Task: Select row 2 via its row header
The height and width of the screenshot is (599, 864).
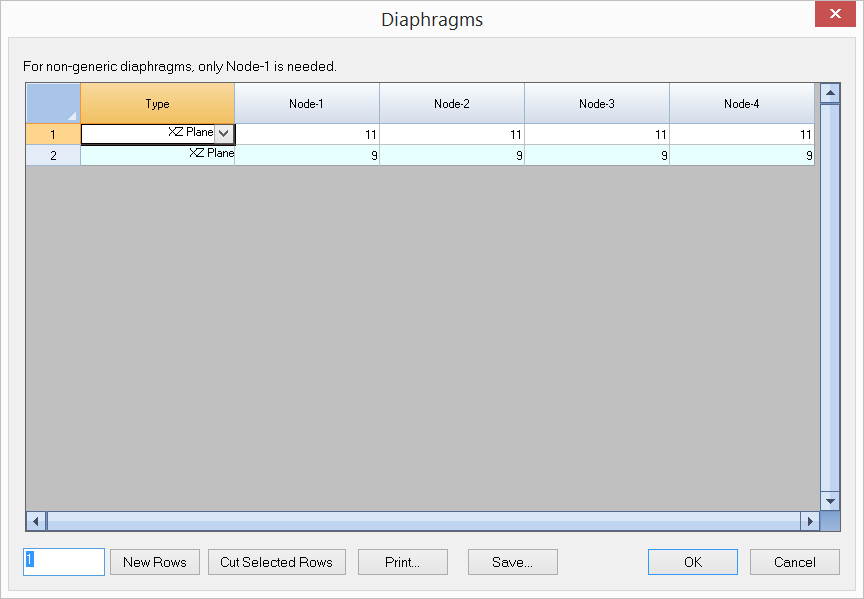Action: [x=53, y=155]
